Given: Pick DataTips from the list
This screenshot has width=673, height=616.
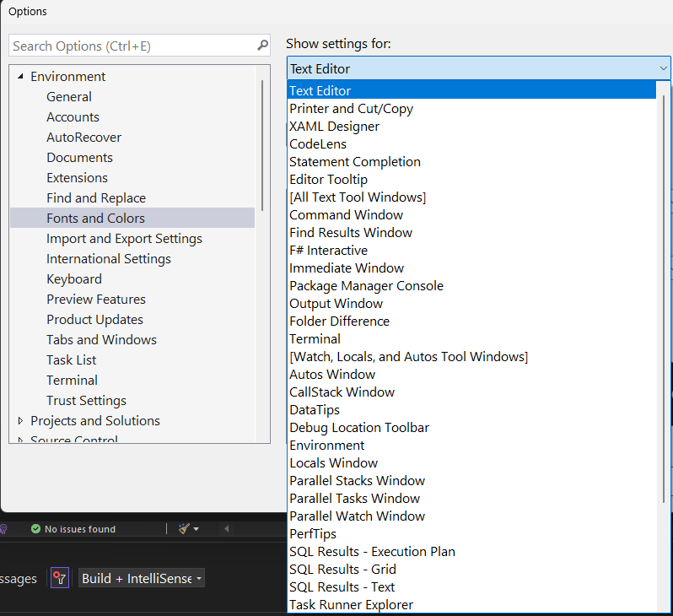Looking at the screenshot, I should click(x=471, y=409).
